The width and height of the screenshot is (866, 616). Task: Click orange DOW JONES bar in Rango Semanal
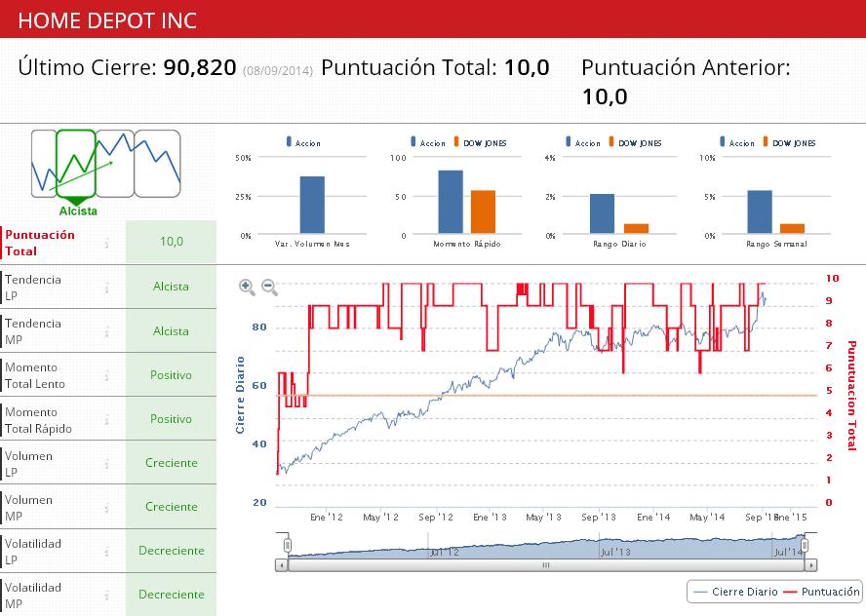coord(793,228)
